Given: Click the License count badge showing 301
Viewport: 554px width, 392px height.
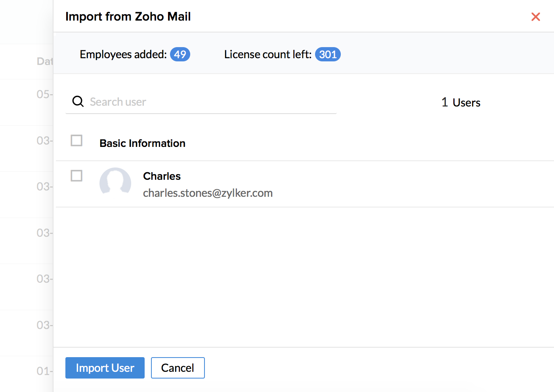Looking at the screenshot, I should tap(328, 54).
